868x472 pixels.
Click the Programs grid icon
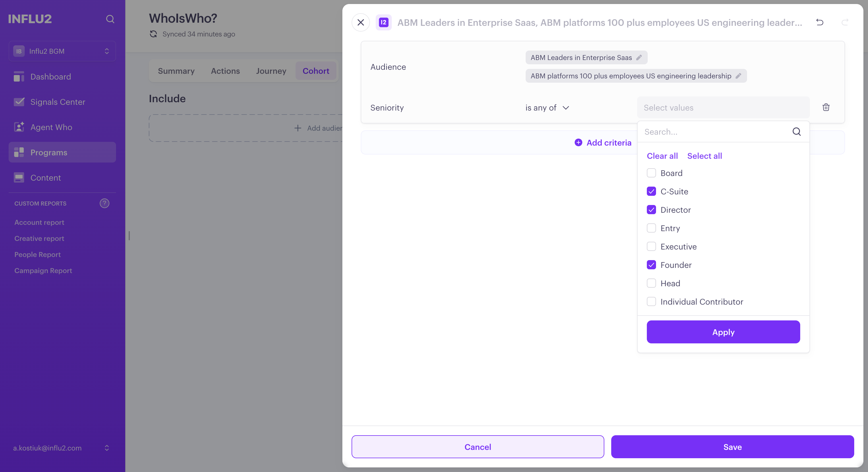pyautogui.click(x=19, y=152)
